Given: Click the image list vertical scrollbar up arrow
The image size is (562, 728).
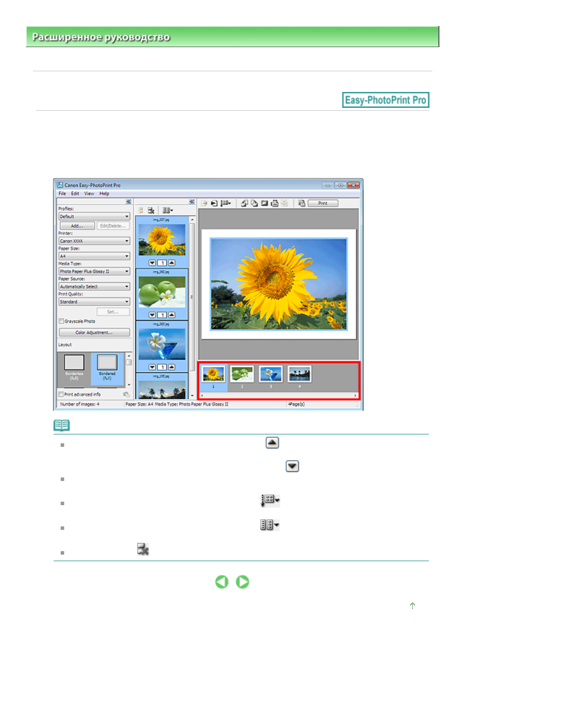Looking at the screenshot, I should coord(192,219).
